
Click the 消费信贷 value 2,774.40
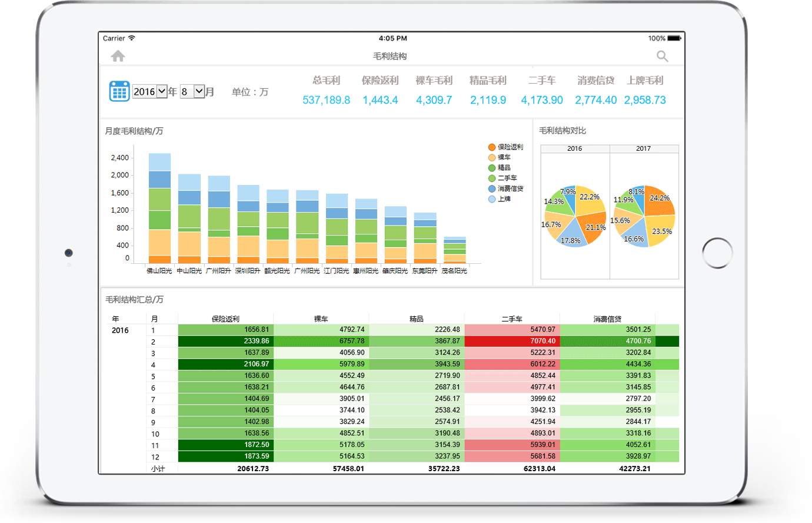pyautogui.click(x=596, y=100)
